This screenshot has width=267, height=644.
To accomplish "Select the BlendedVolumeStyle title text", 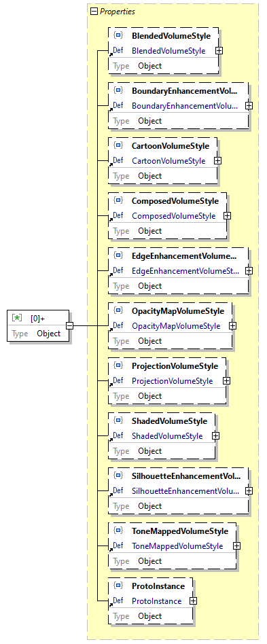I will click(171, 36).
